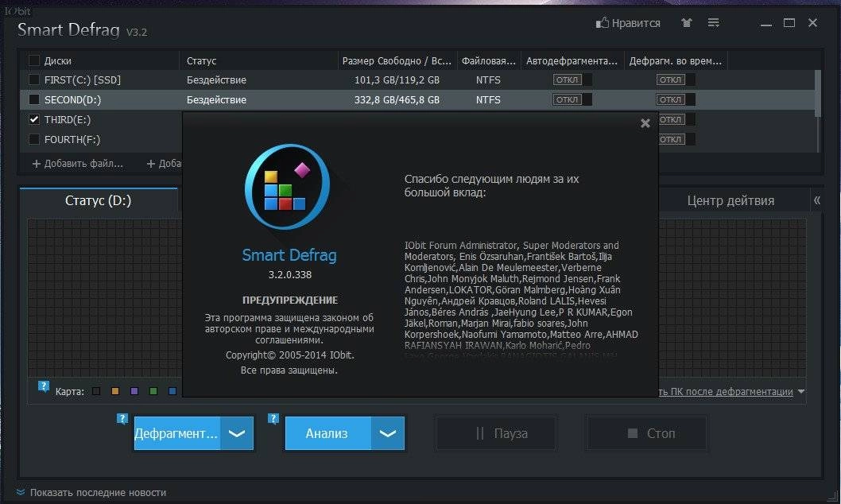Click the blue map legend swatch

[x=172, y=391]
